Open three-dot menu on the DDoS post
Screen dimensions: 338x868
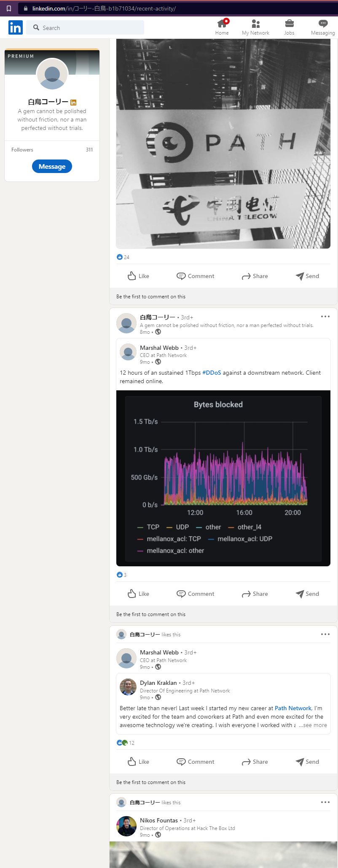[325, 316]
